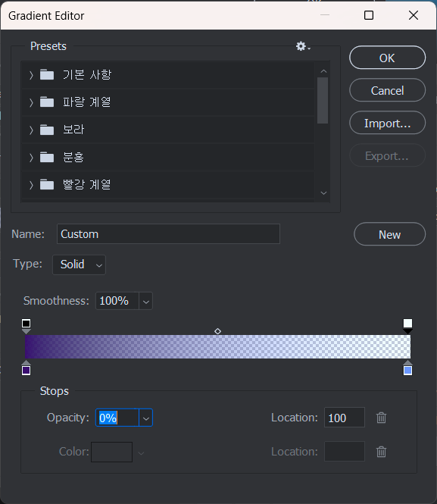Viewport: 437px width, 504px height.
Task: Click the opacity midpoint diamond marker
Action: pos(217,331)
